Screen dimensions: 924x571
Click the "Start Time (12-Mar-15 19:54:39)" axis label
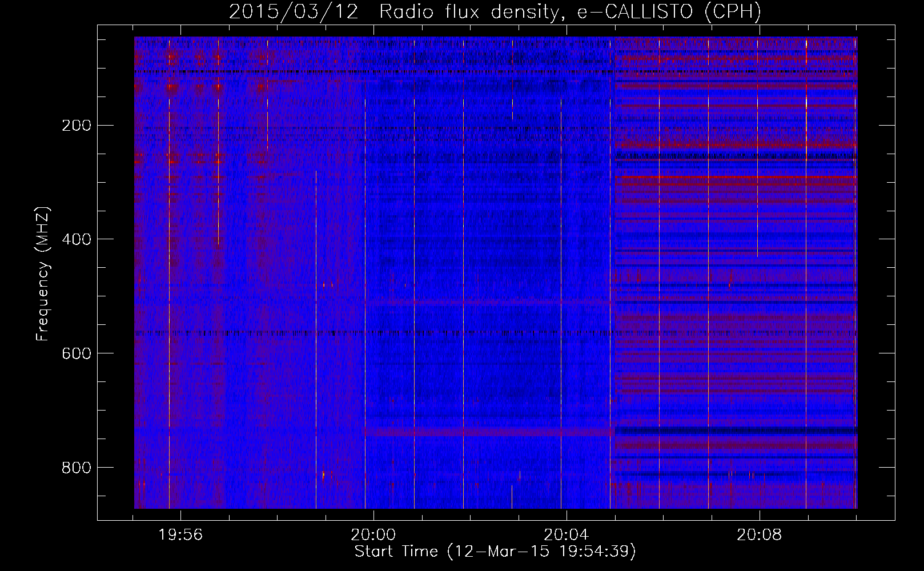point(495,552)
